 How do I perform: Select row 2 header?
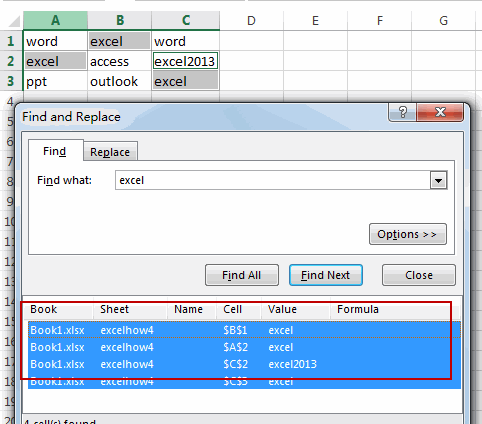[11, 61]
